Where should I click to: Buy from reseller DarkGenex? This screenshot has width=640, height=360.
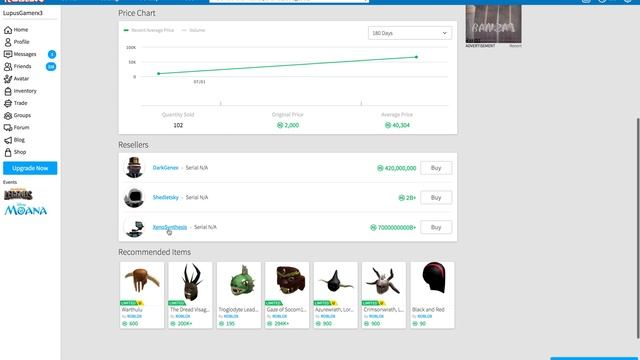click(436, 168)
